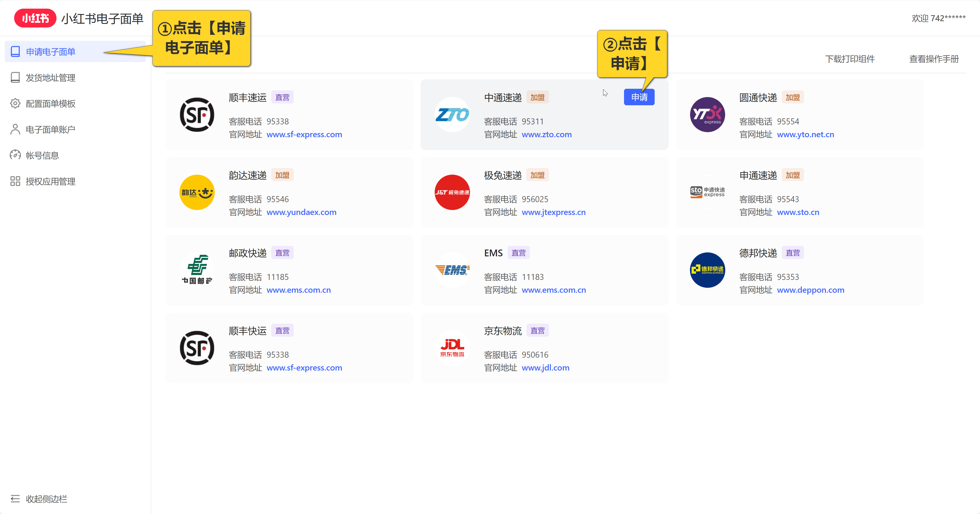Click the Deppon Express blue logo
Screen dimensions: 980x514
click(x=707, y=270)
